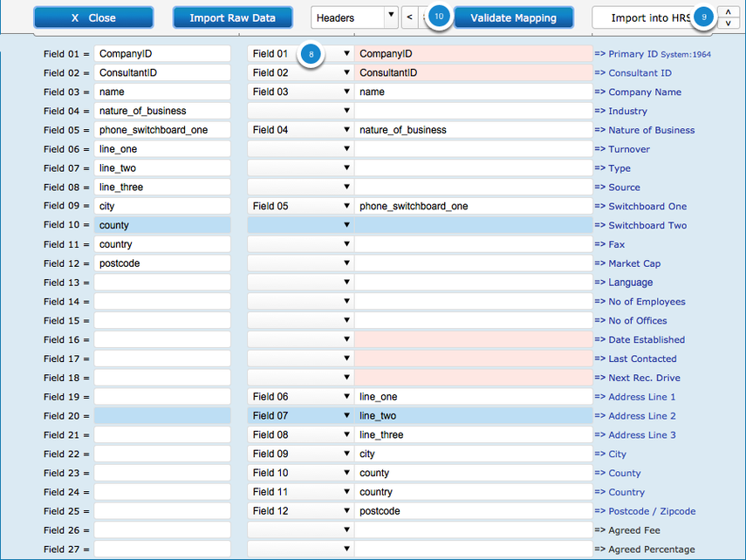Screen dimensions: 746x560
Task: Click the mapped value field showing country
Action: (474, 492)
